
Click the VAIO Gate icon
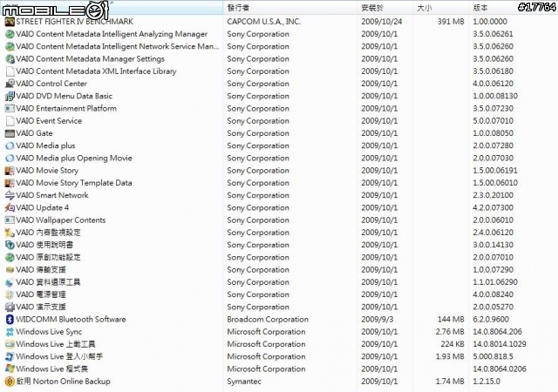pyautogui.click(x=10, y=133)
